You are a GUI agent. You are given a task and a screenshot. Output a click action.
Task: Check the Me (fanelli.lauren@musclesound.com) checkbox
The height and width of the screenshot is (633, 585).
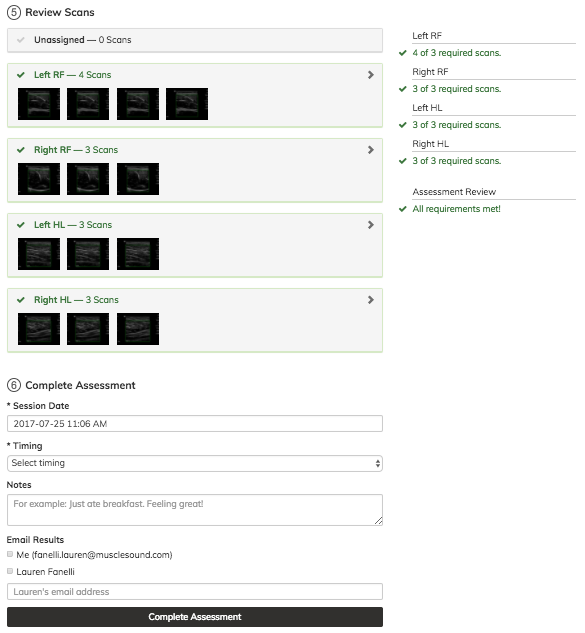[x=10, y=554]
